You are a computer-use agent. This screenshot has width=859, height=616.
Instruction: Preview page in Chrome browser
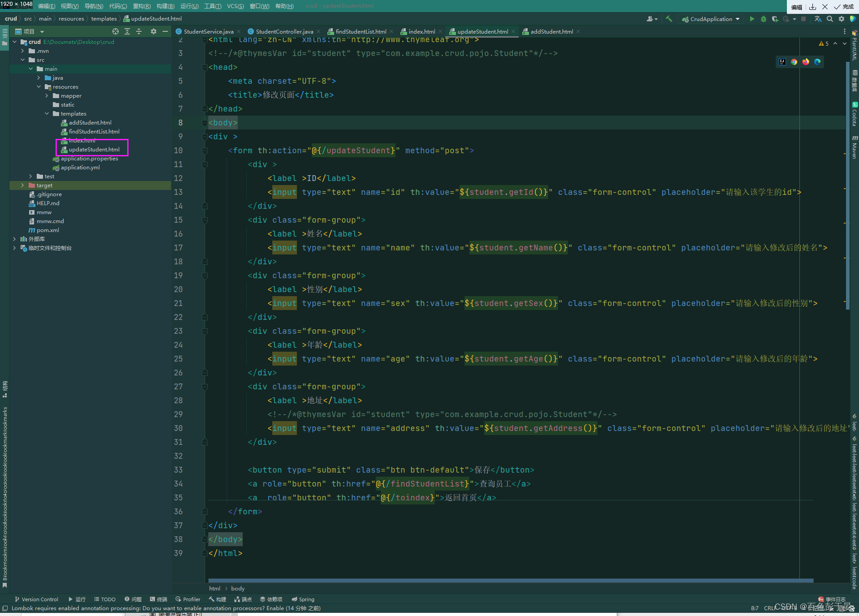pos(794,62)
